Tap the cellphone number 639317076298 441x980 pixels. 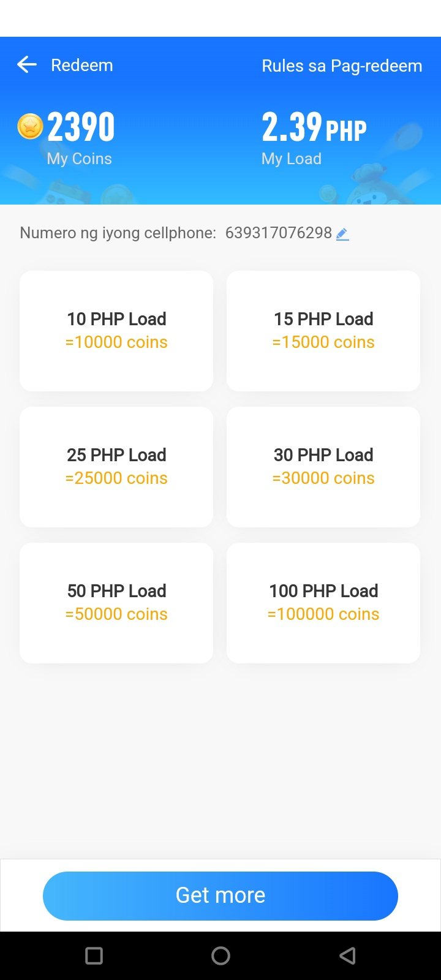tap(278, 233)
